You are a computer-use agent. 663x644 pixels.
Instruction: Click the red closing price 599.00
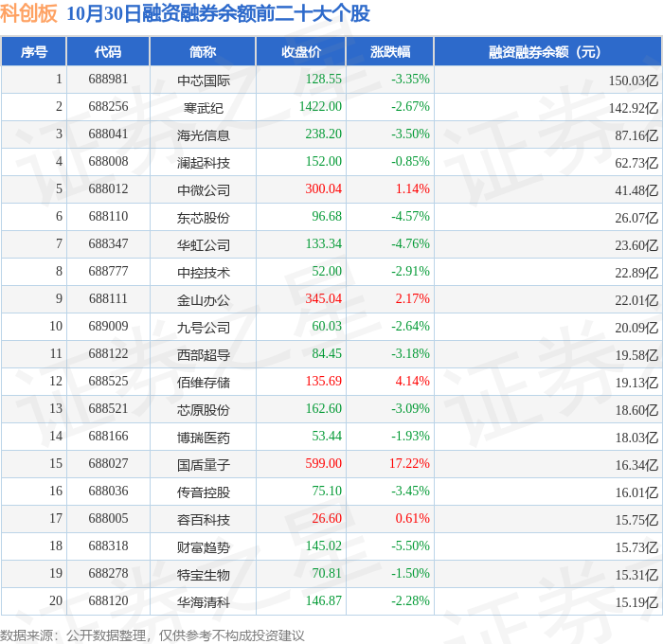[x=324, y=464]
